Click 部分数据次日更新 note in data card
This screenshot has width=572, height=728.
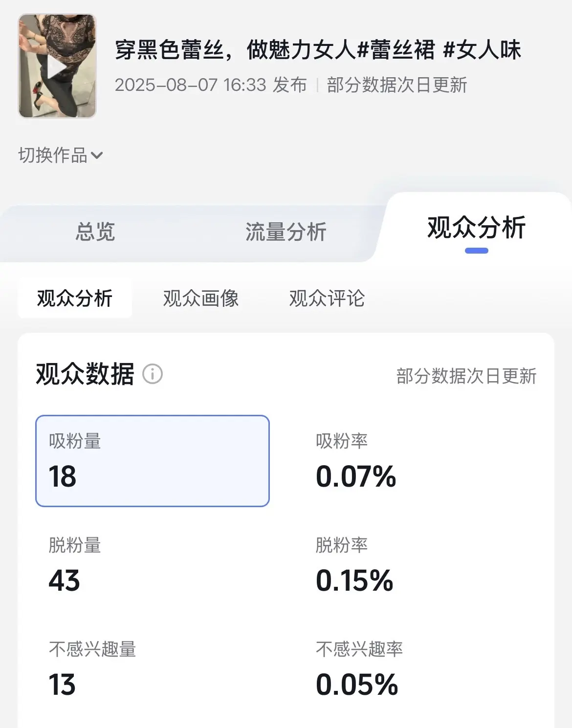point(466,376)
